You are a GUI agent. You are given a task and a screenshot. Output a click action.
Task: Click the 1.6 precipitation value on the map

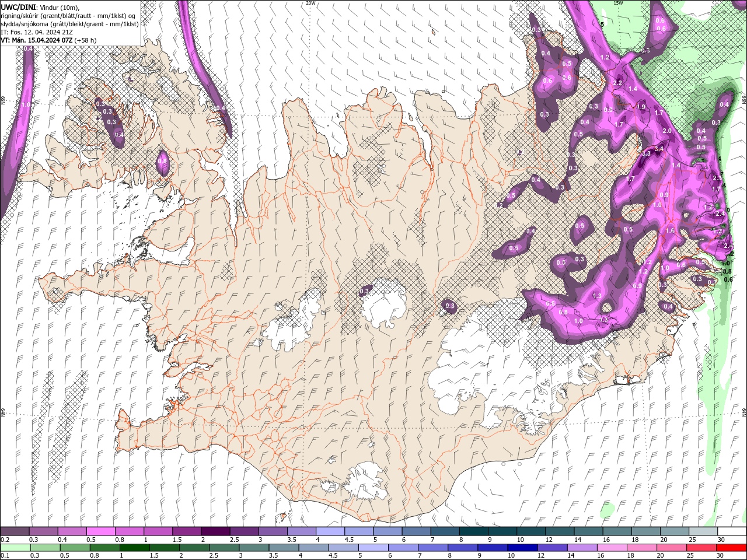[670, 230]
